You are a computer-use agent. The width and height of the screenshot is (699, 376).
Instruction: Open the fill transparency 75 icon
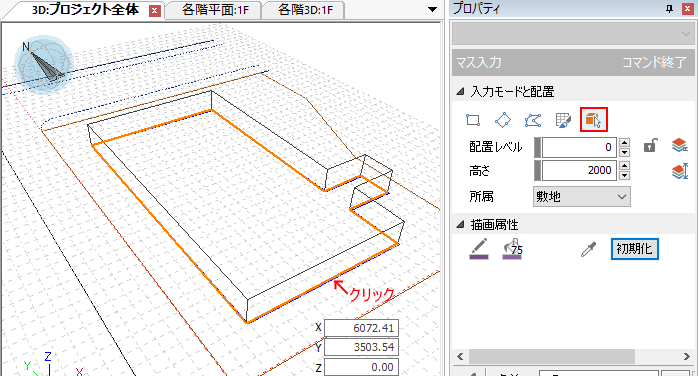click(x=512, y=248)
